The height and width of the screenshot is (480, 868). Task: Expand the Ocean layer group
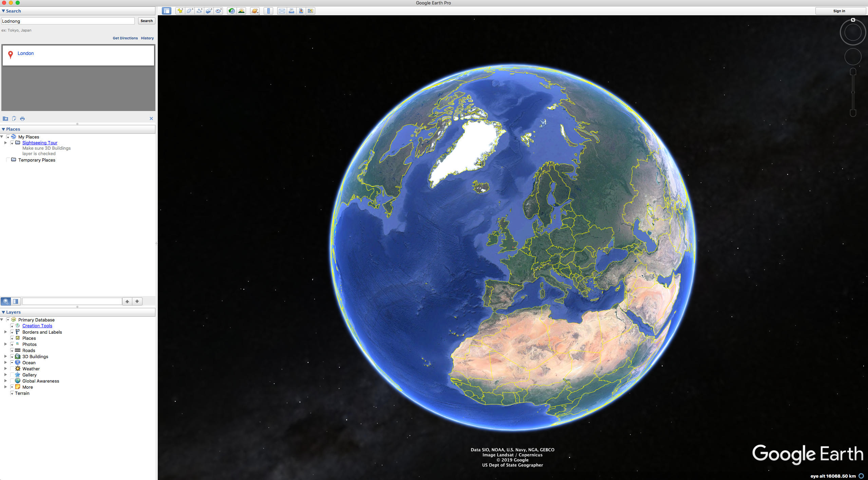point(5,363)
